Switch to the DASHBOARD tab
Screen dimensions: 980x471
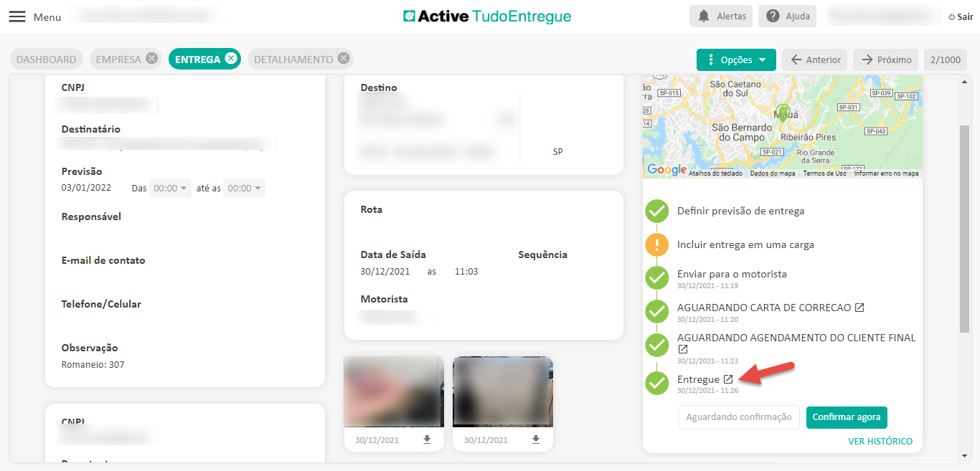pyautogui.click(x=46, y=60)
